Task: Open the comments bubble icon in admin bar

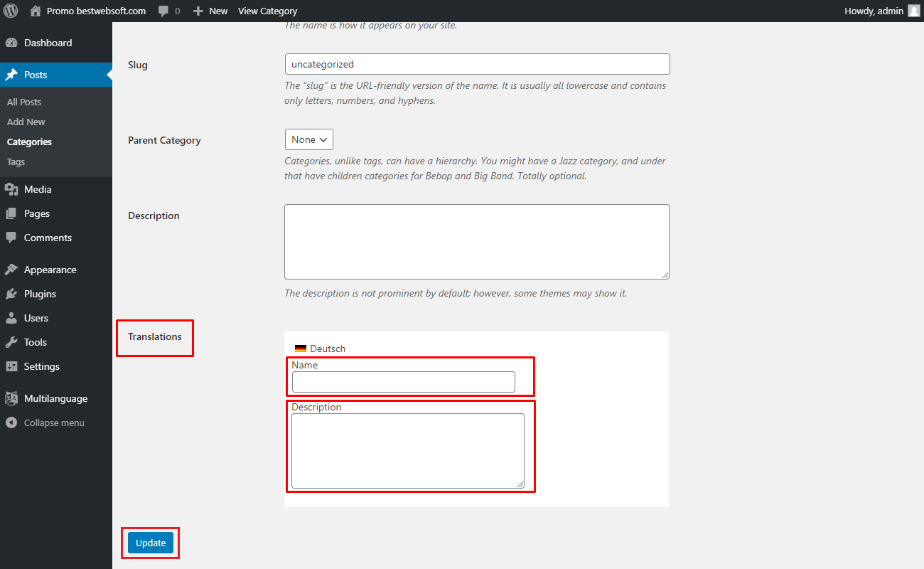Action: click(x=163, y=11)
